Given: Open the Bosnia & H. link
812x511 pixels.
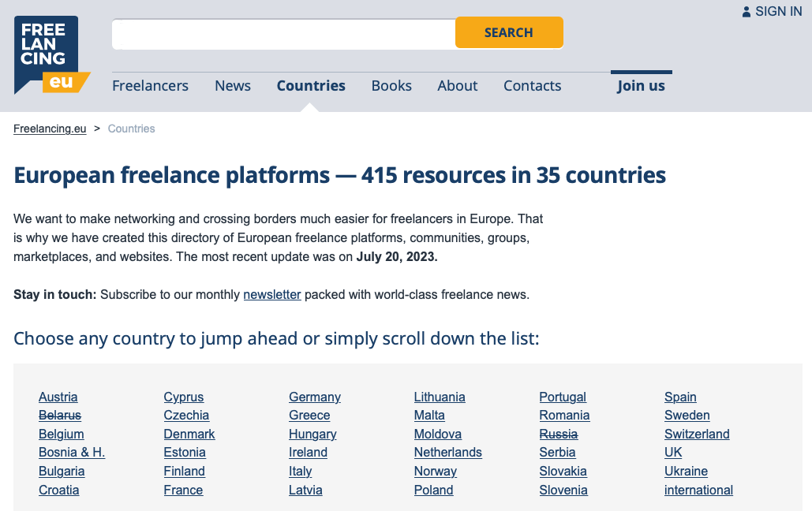Looking at the screenshot, I should pyautogui.click(x=72, y=453).
